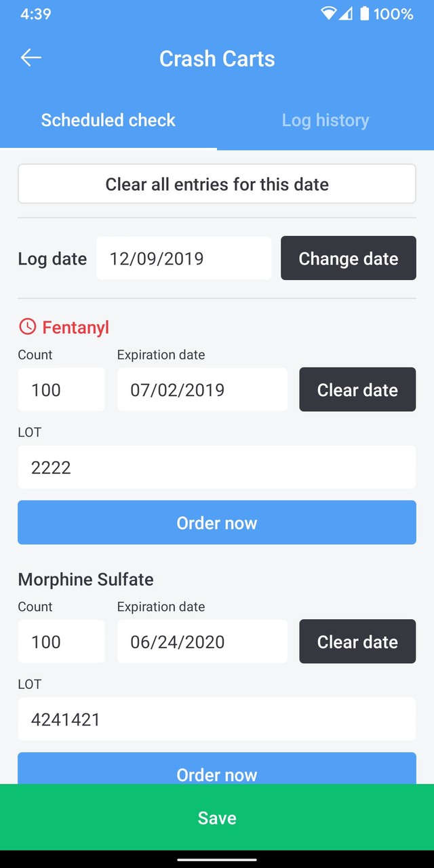
Task: Tap the cellular signal icon
Action: pyautogui.click(x=347, y=14)
